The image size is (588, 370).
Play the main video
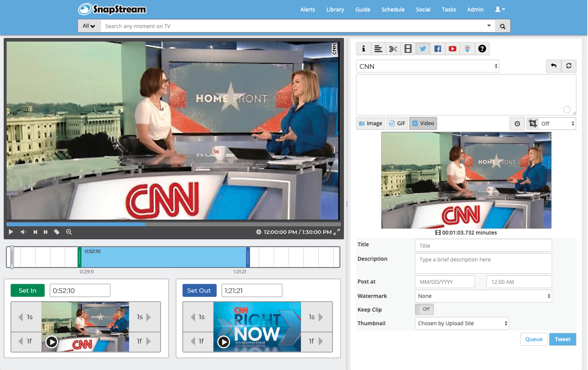pyautogui.click(x=11, y=232)
